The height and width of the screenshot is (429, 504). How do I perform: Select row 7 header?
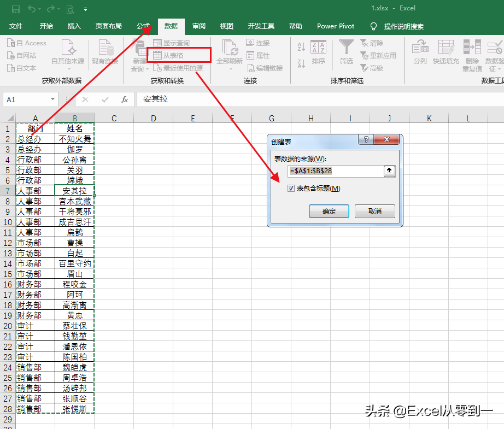pos(8,191)
